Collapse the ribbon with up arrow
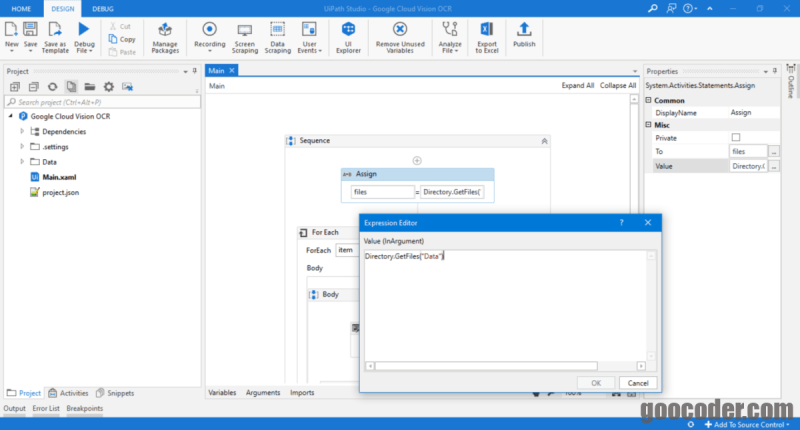800x430 pixels. pos(710,8)
